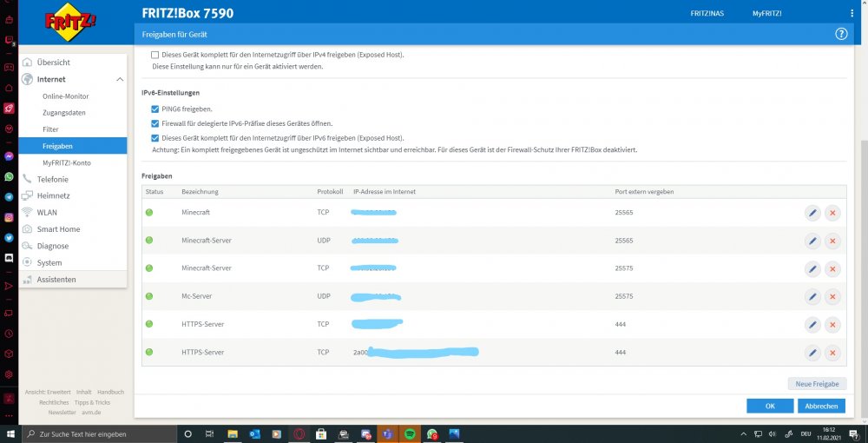Open the Newsletter footer link

[x=62, y=413]
